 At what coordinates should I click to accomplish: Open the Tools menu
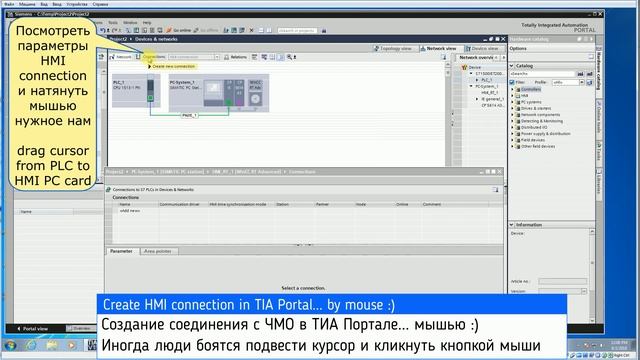[113, 22]
